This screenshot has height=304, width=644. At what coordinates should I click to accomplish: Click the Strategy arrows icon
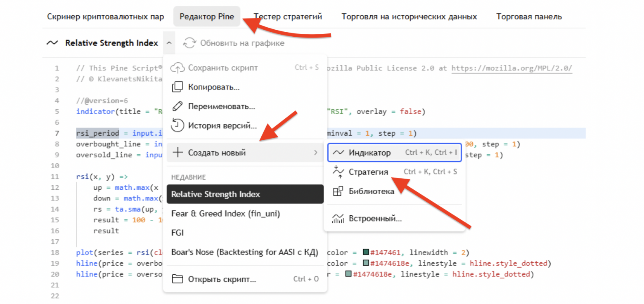click(338, 172)
